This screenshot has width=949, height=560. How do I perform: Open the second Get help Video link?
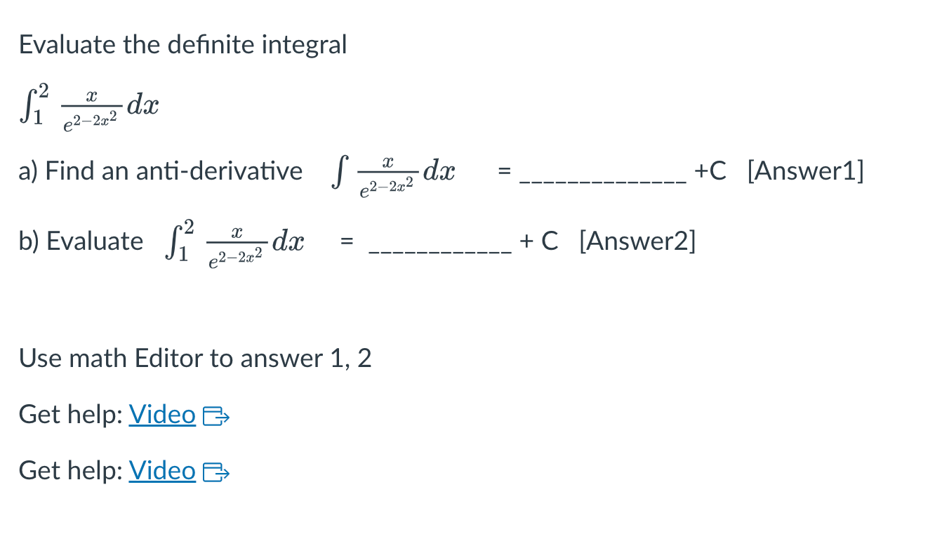pyautogui.click(x=162, y=470)
